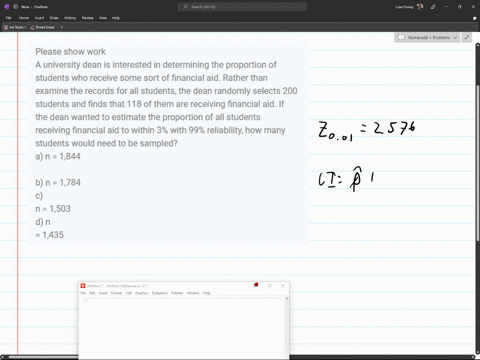Click the Mathematica app icon in its title bar
This screenshot has width=480, height=360.
83,286
